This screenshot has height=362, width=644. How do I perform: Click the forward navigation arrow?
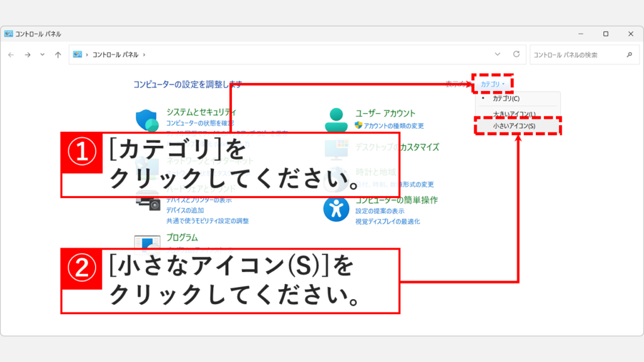click(x=26, y=54)
